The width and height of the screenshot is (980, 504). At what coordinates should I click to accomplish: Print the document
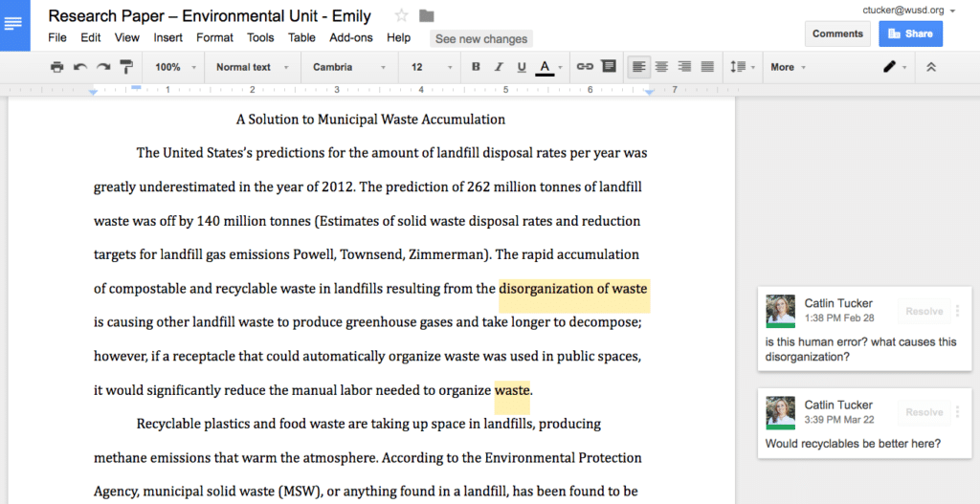click(56, 67)
